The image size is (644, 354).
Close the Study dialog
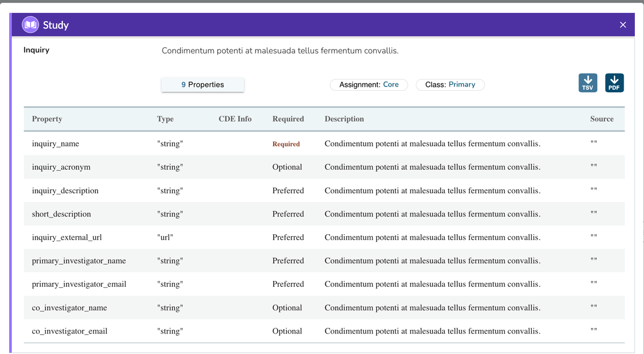[x=623, y=25]
